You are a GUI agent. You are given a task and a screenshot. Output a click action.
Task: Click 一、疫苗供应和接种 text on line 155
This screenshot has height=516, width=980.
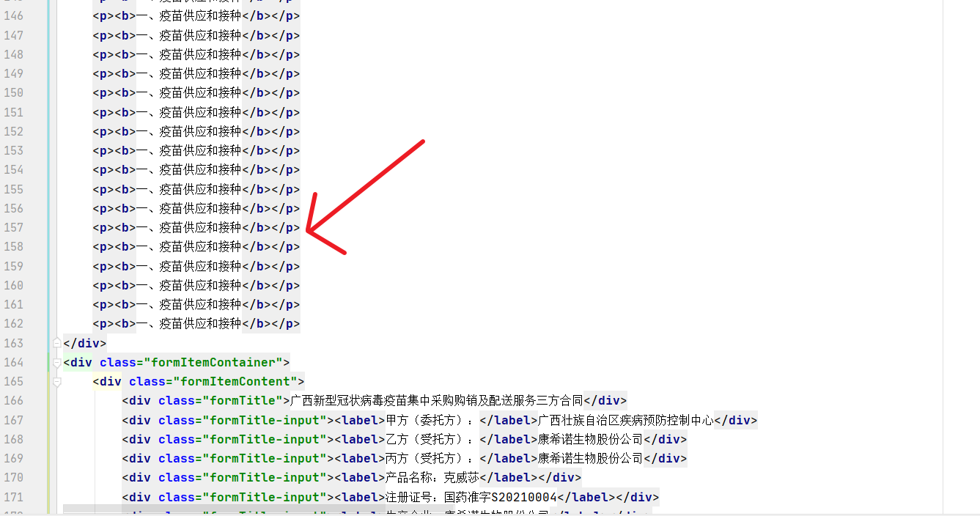point(188,189)
